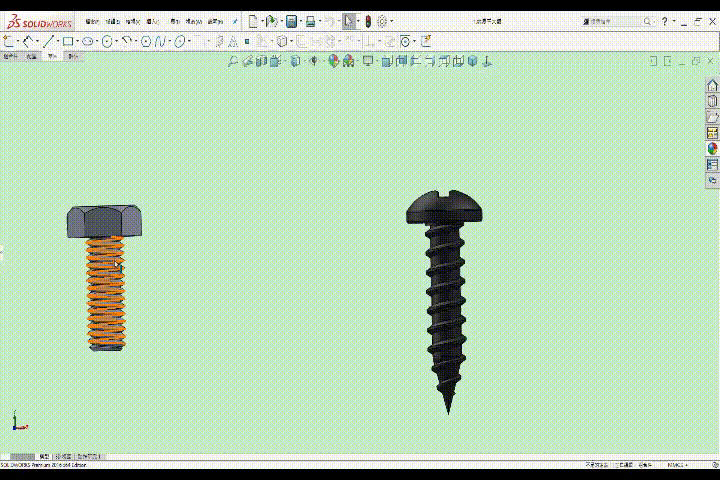
Task: Select the Line sketch tool
Action: (x=48, y=41)
